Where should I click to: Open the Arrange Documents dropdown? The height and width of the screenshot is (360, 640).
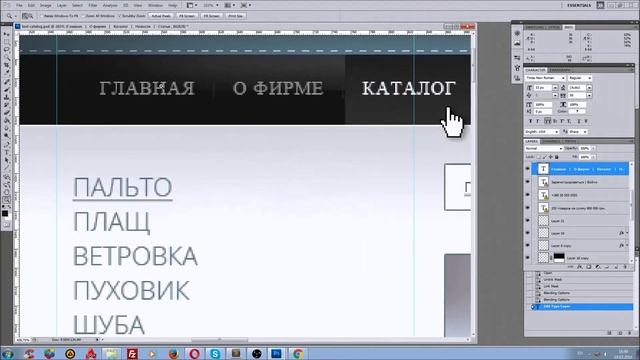point(230,5)
